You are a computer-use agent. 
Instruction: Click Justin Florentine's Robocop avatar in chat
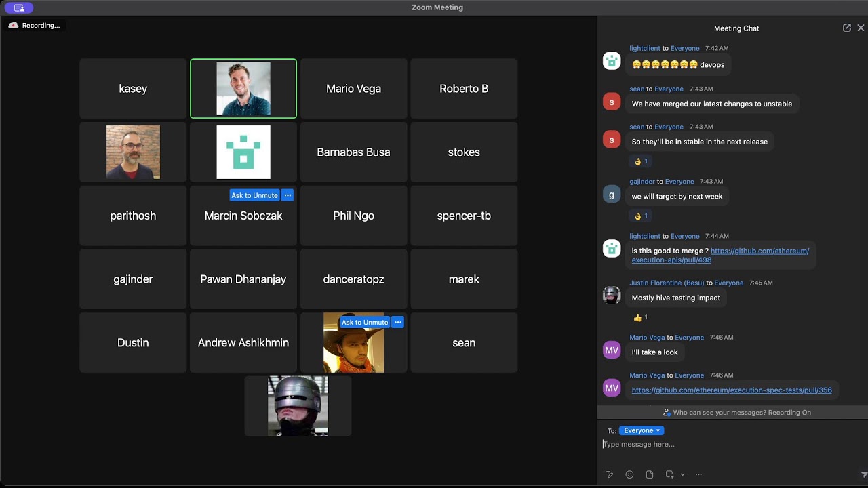[x=612, y=295]
